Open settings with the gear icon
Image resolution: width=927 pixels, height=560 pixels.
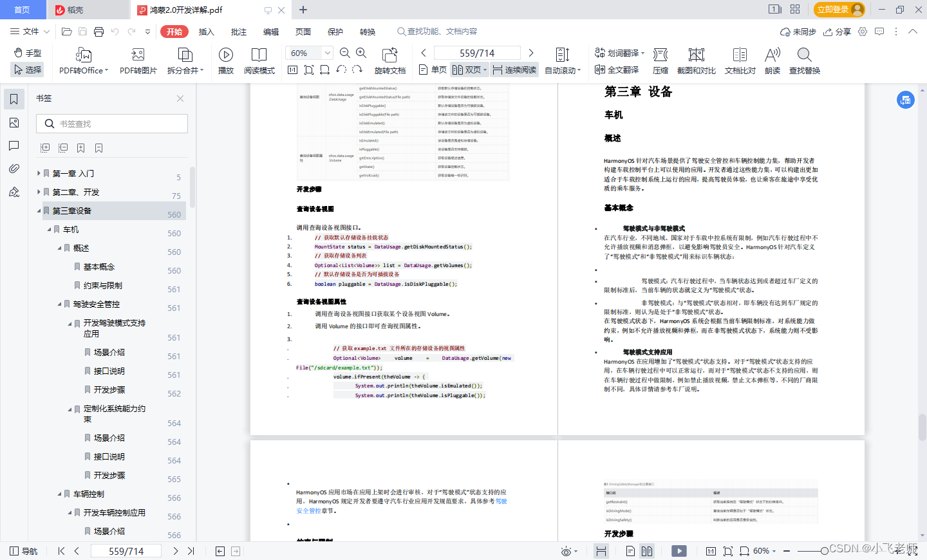tap(863, 32)
